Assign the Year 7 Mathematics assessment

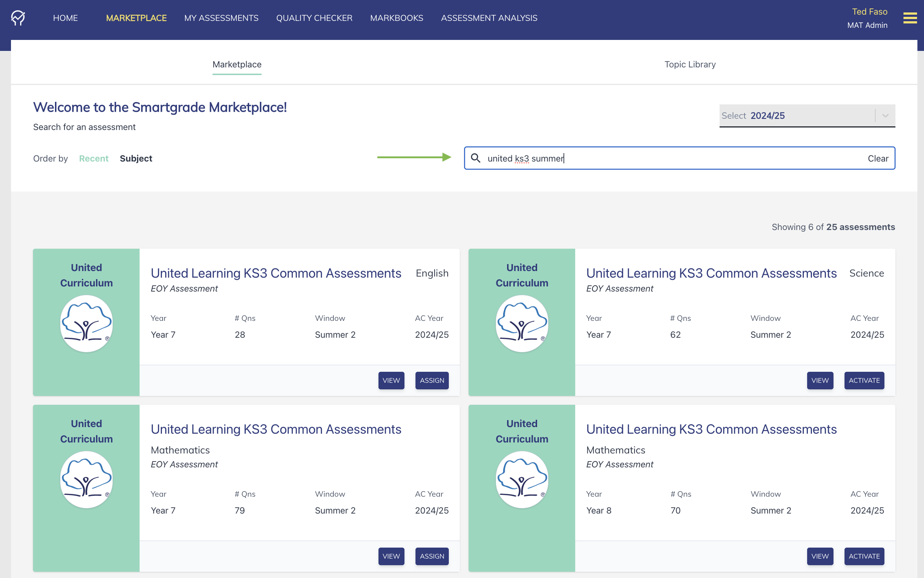pos(432,556)
